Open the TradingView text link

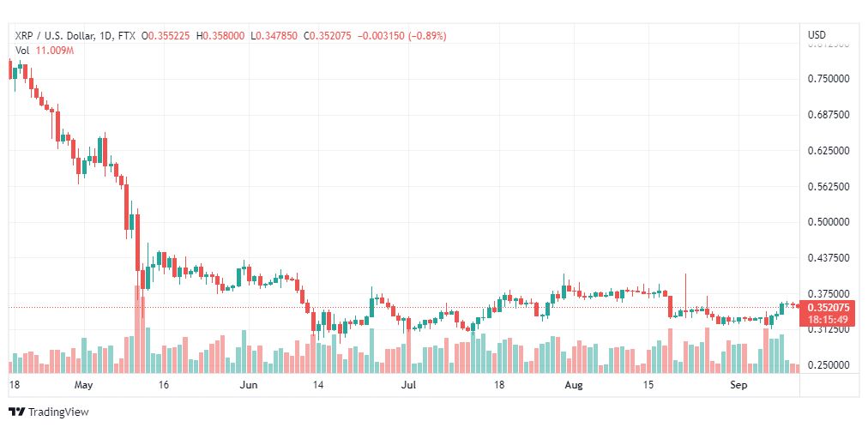click(x=57, y=412)
